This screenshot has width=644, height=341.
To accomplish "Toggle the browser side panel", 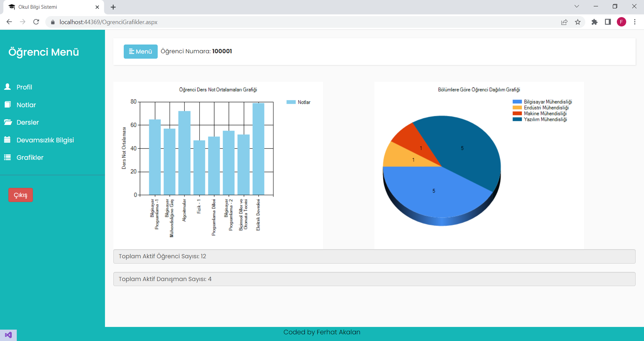I will point(608,22).
